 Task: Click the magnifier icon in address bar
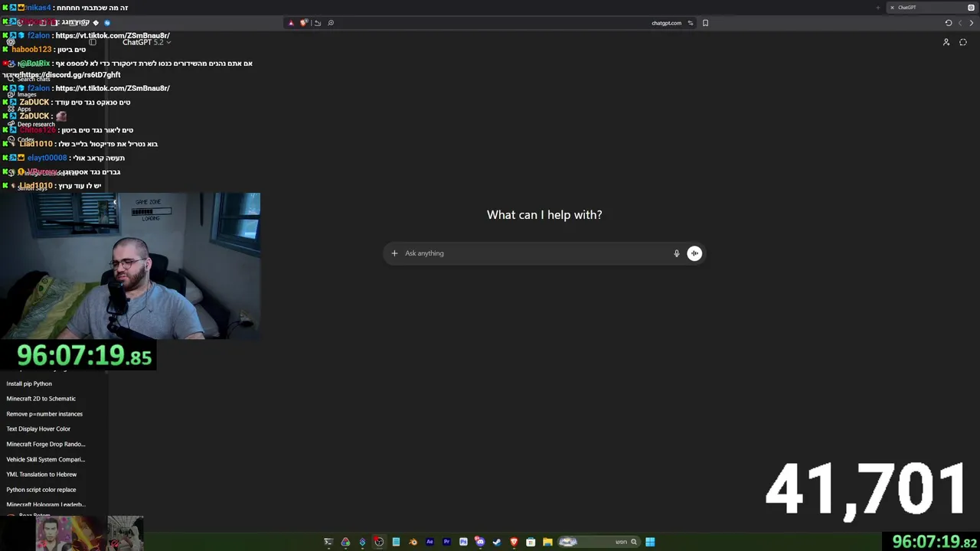click(331, 23)
